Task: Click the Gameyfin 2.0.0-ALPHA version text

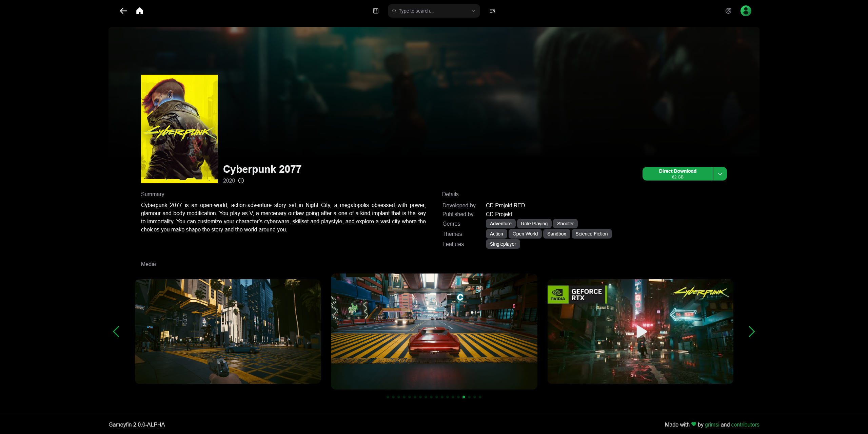Action: pyautogui.click(x=137, y=424)
